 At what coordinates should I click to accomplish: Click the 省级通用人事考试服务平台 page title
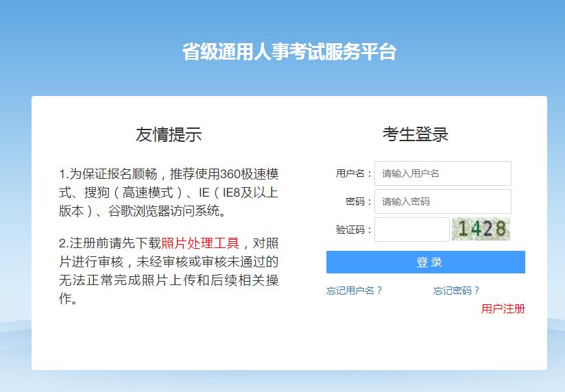point(289,52)
